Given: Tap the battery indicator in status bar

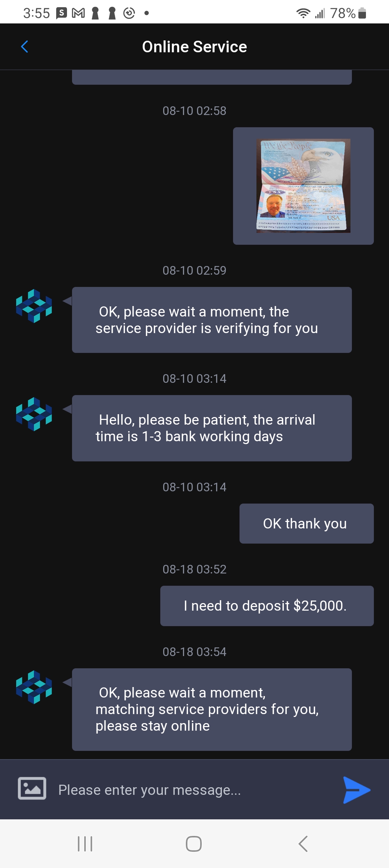Looking at the screenshot, I should [x=362, y=13].
